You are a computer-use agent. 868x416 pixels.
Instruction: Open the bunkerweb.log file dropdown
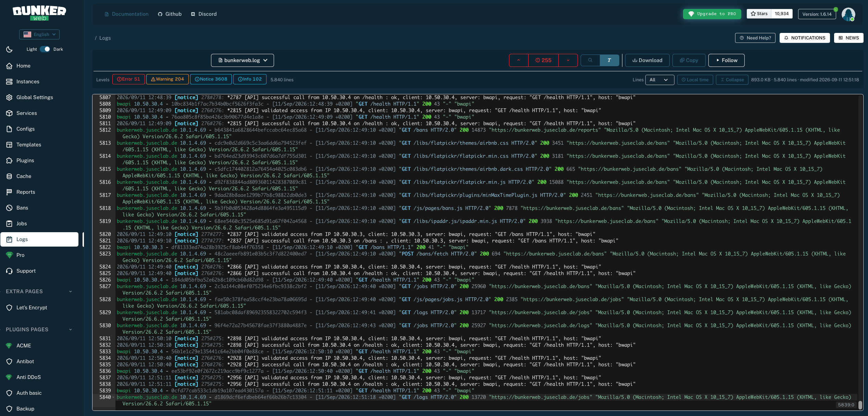click(x=242, y=60)
